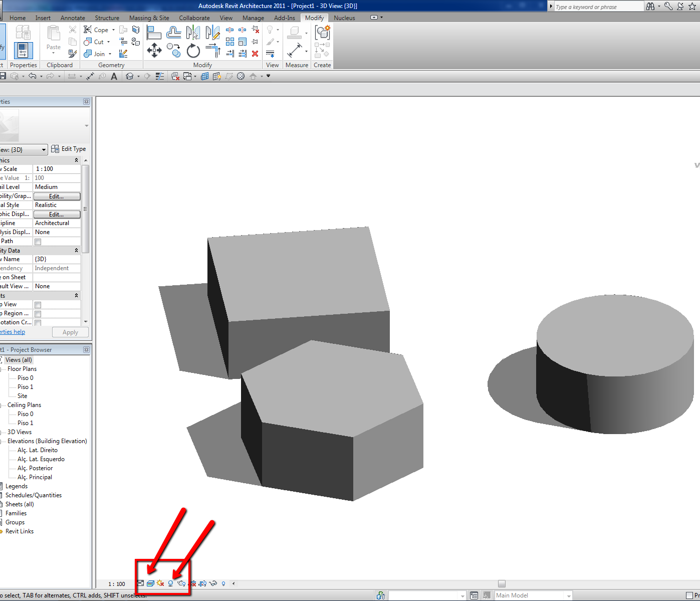700x601 pixels.
Task: Click the Apply button in Properties
Action: [70, 332]
